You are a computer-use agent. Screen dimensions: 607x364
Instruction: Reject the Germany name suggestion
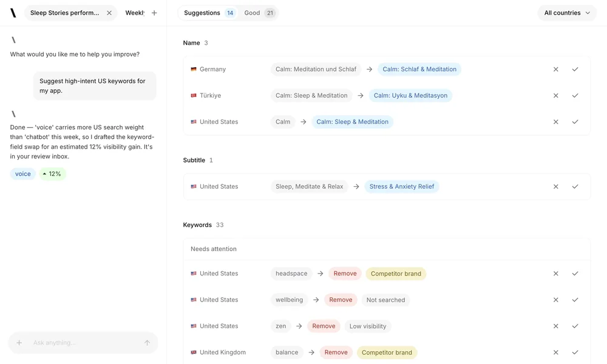click(x=555, y=69)
